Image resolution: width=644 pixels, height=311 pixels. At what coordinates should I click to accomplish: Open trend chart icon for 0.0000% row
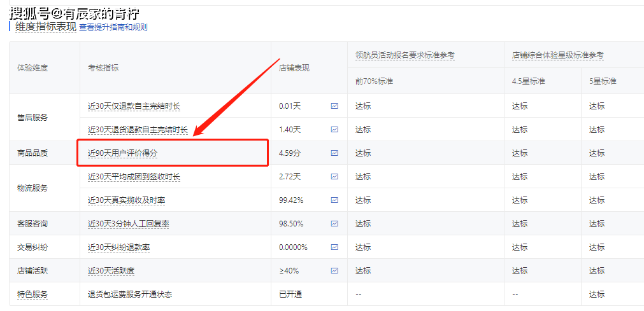coord(334,247)
